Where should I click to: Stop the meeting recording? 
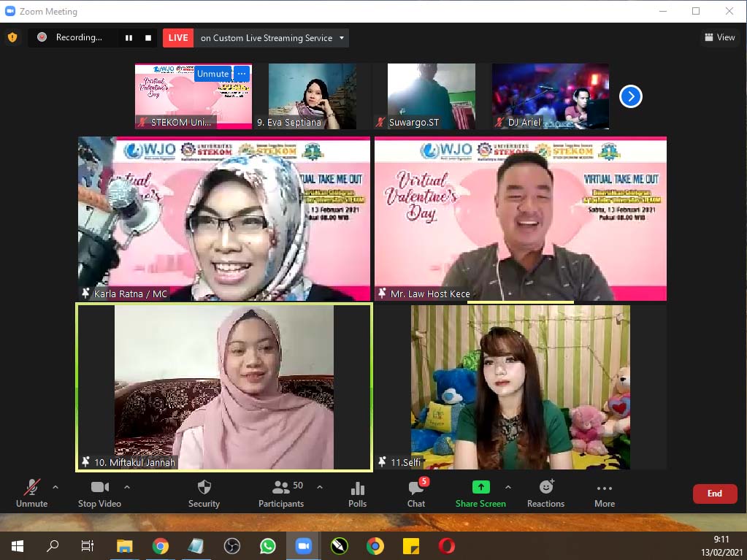(148, 38)
